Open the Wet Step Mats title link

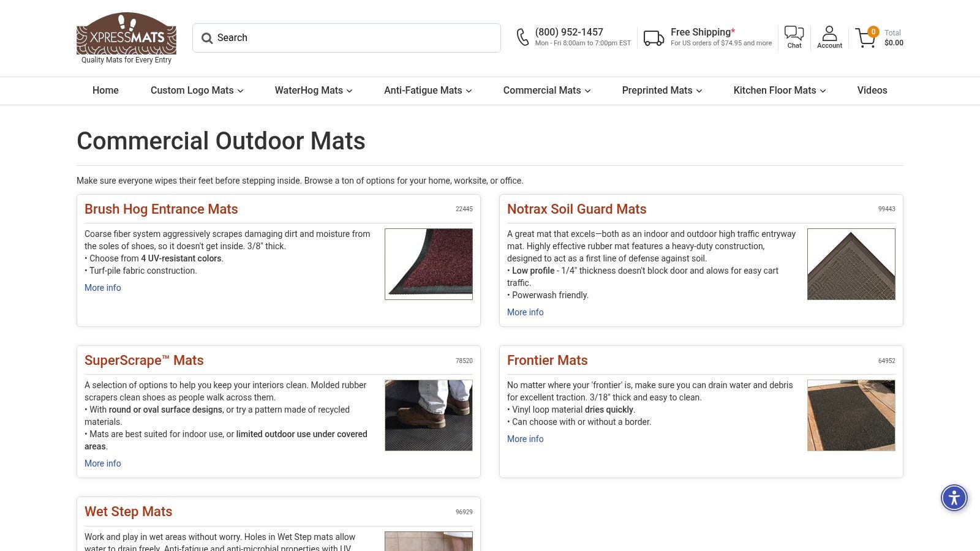tap(128, 512)
